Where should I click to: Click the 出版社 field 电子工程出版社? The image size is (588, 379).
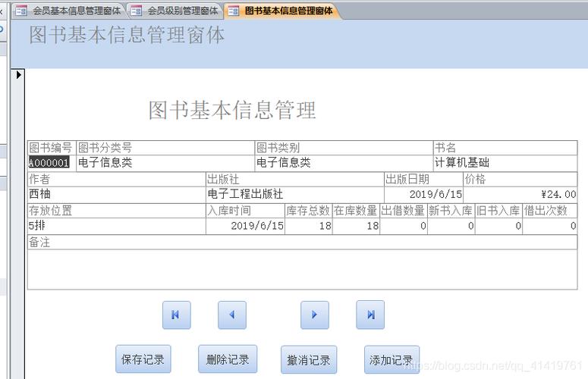click(294, 195)
